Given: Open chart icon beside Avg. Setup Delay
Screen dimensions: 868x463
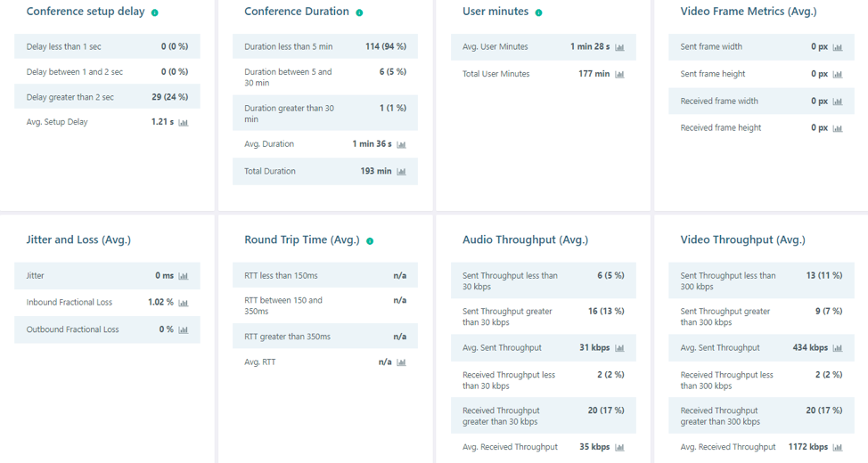Looking at the screenshot, I should (184, 122).
